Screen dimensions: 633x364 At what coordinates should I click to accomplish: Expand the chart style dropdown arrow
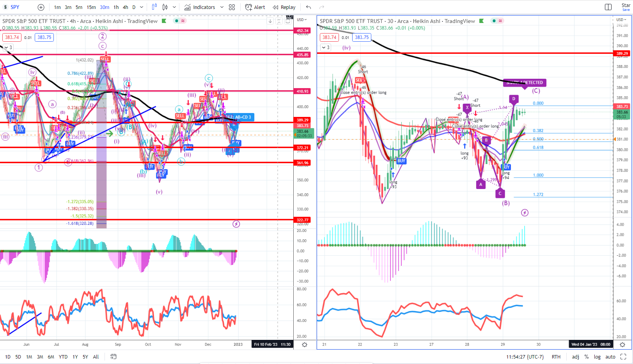(x=174, y=7)
